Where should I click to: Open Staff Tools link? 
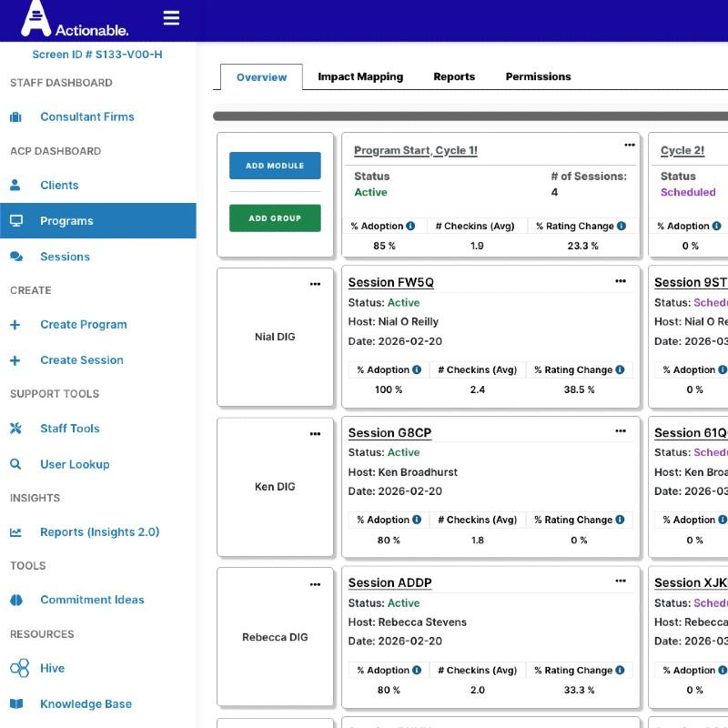[x=70, y=428]
